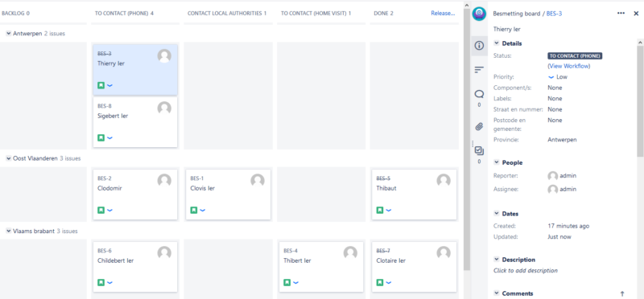
Task: Collapse the Dates section
Action: [x=497, y=214]
